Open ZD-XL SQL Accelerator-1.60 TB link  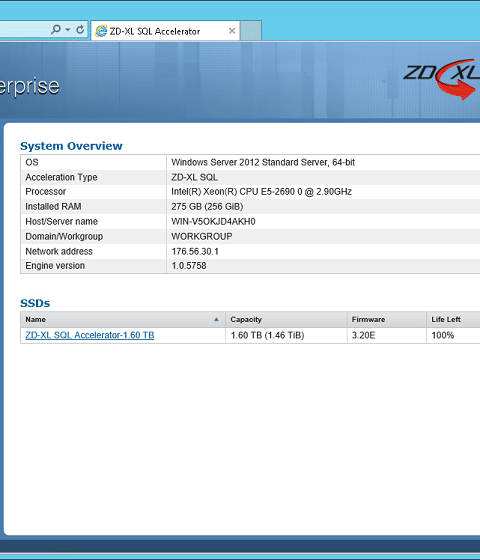(x=90, y=335)
